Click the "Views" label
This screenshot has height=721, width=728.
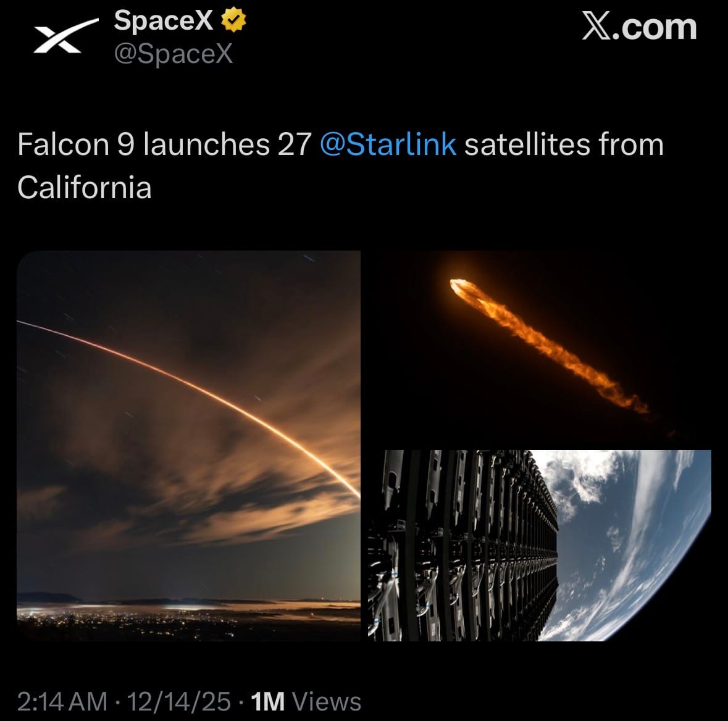coord(327,702)
